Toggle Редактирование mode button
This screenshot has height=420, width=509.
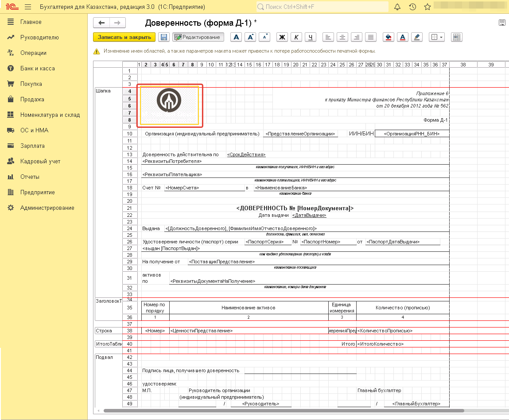(198, 37)
